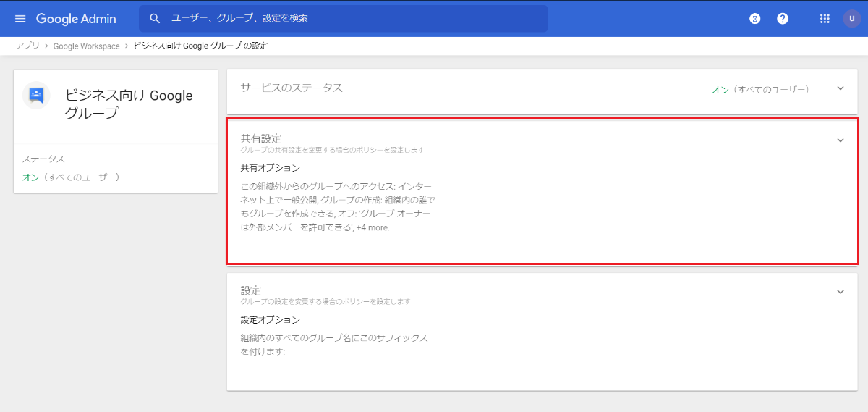Click the group name suffix description text
This screenshot has width=868, height=412.
click(x=334, y=345)
